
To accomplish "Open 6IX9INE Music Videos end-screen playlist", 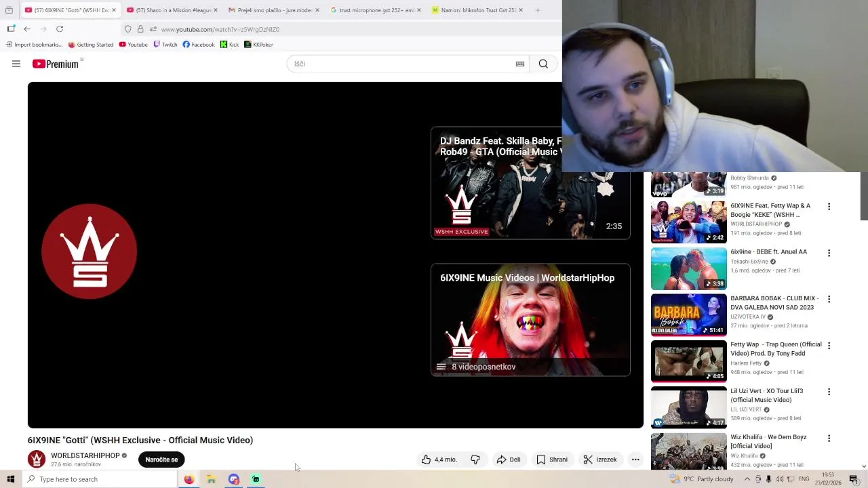I will pos(530,320).
